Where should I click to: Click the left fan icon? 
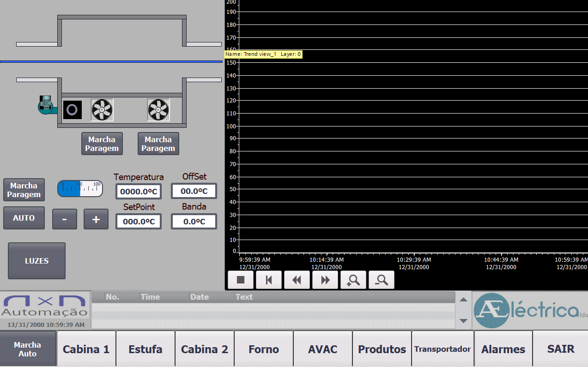pyautogui.click(x=102, y=110)
